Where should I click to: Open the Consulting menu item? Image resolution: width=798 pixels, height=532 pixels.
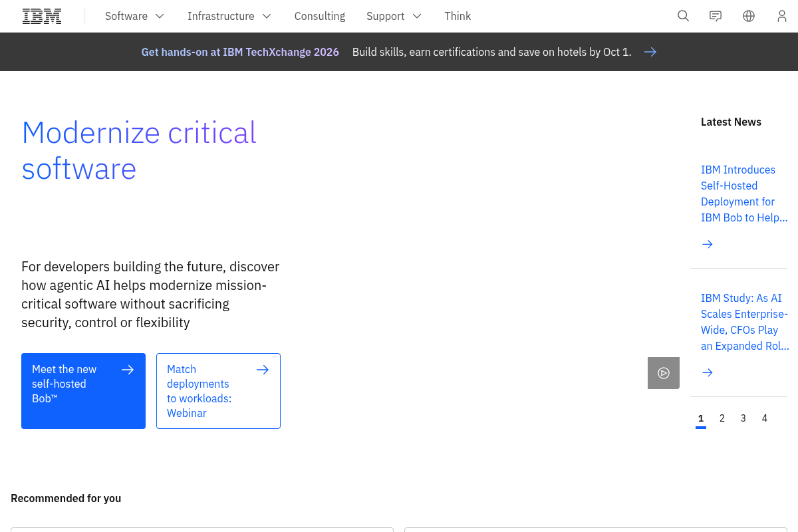[x=320, y=16]
